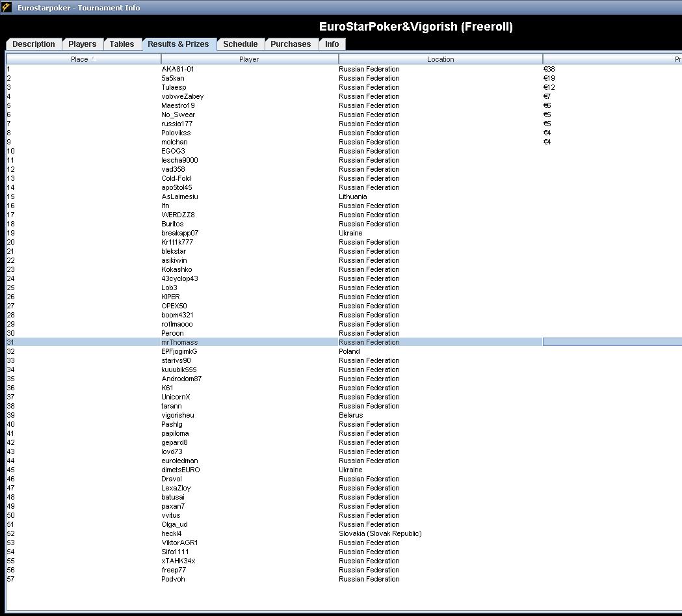Select the row for player mrThomass
Screen dimensions: 682x616
(179, 342)
